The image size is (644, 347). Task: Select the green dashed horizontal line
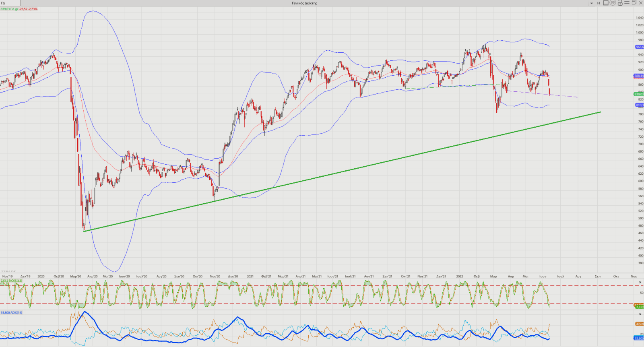455,86
